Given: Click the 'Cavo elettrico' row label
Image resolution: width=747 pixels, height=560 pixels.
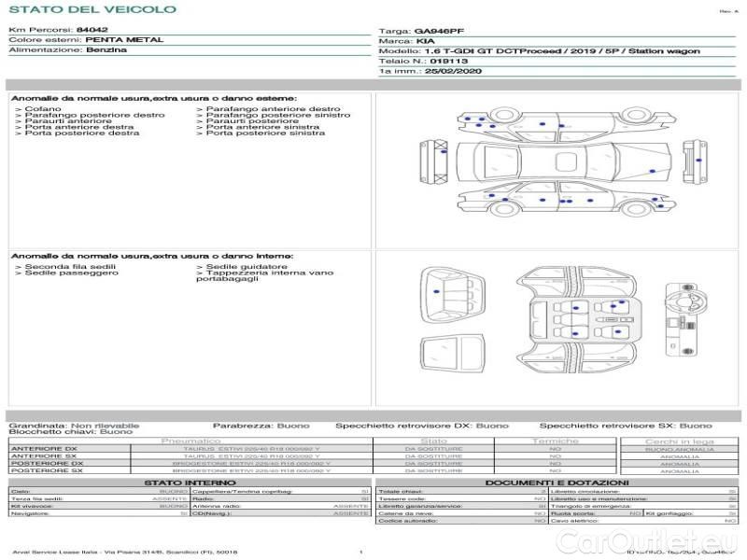Looking at the screenshot, I should point(576,521).
